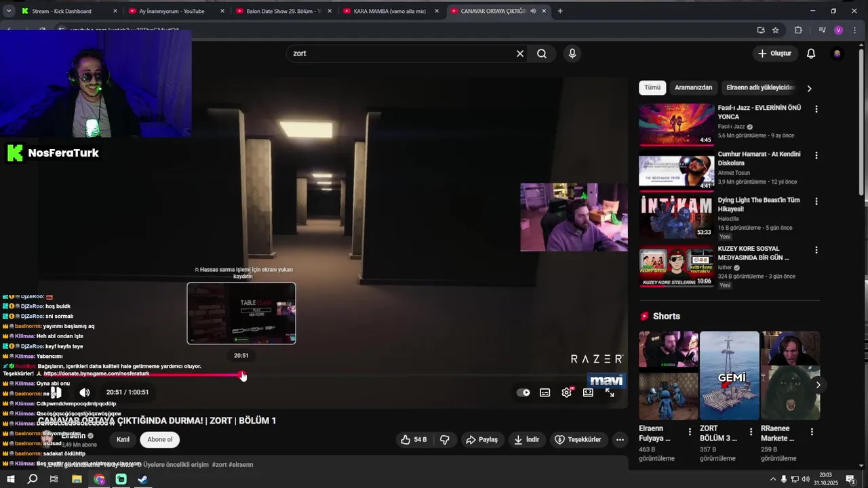Viewport: 868px width, 488px height.
Task: Click the Oluştur create button
Action: click(774, 54)
